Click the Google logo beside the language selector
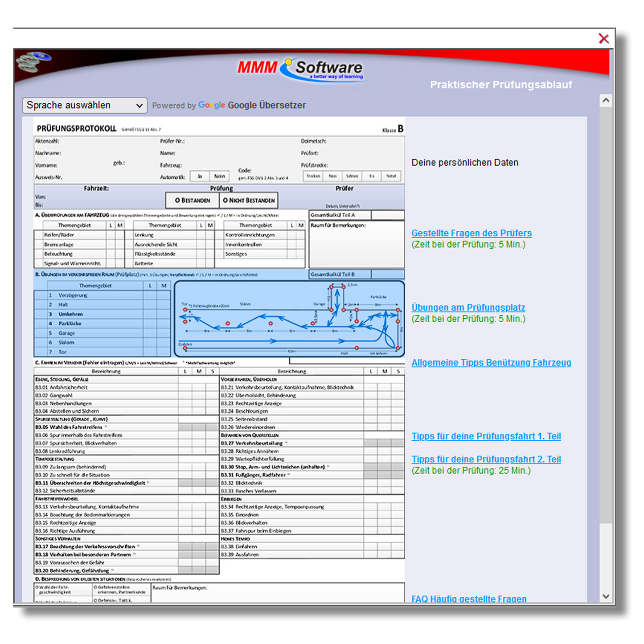The width and height of the screenshot is (644, 644). coord(211,105)
